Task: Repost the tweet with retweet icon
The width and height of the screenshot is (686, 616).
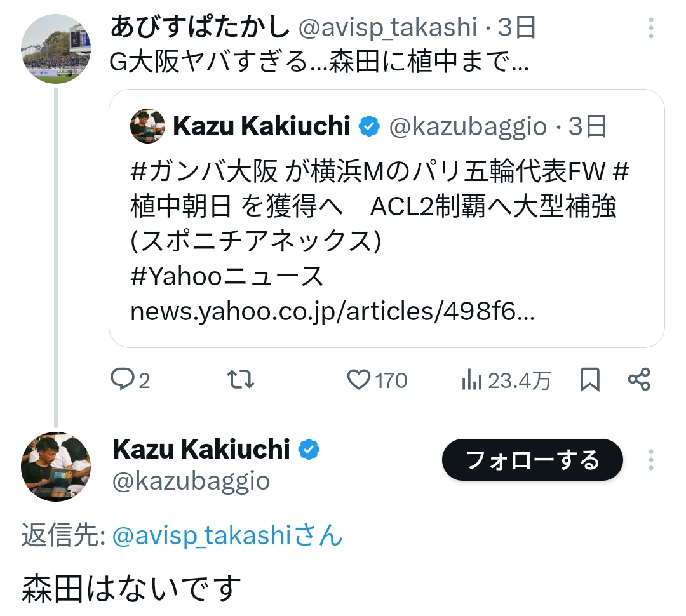Action: point(241,380)
